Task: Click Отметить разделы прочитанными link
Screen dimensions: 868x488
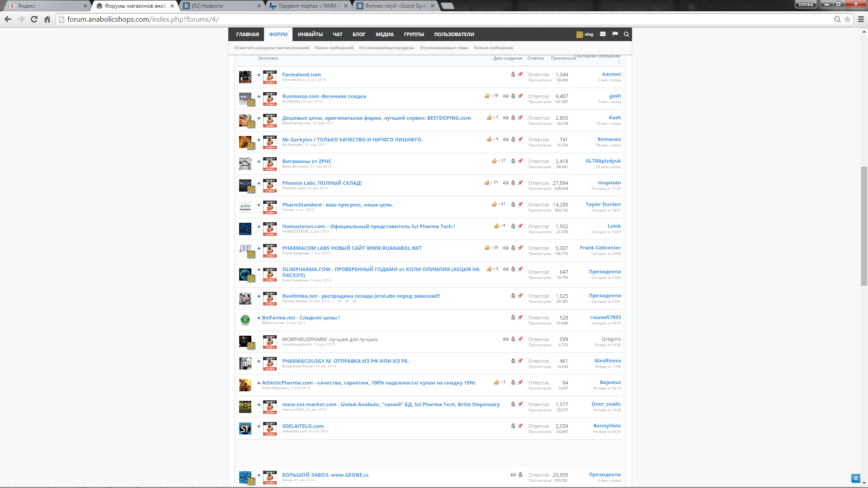Action: (x=272, y=48)
